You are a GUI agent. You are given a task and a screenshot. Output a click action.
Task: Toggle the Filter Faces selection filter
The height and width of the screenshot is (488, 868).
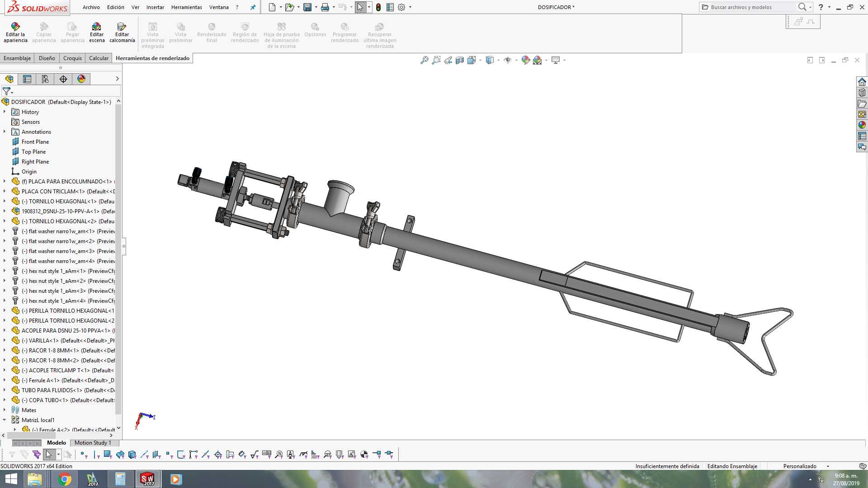[x=108, y=455]
